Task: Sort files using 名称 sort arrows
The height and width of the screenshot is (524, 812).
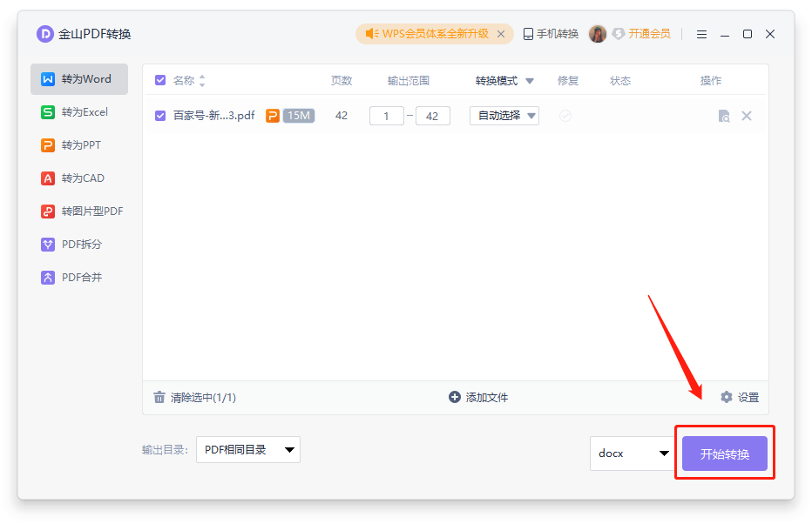Action: [x=202, y=81]
